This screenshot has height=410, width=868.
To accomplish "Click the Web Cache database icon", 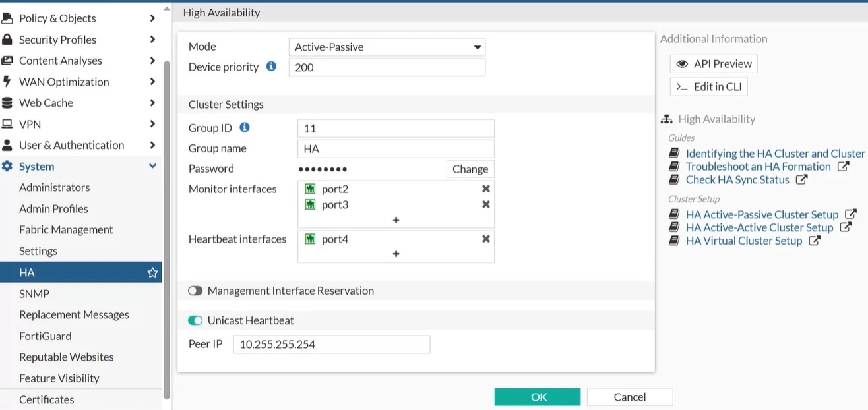I will (7, 103).
